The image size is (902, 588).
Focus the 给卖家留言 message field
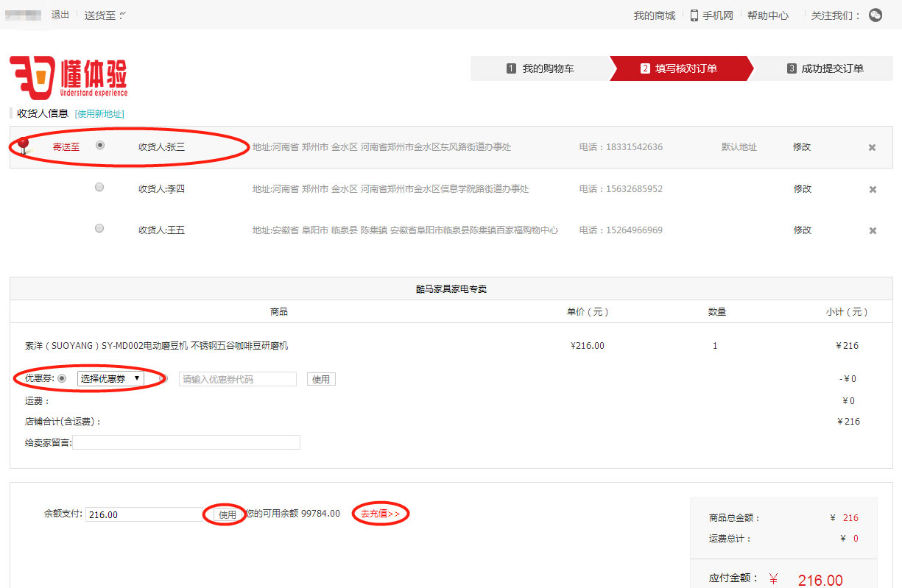pos(186,442)
